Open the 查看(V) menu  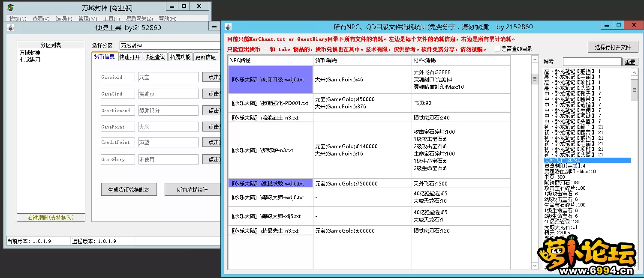point(41,19)
